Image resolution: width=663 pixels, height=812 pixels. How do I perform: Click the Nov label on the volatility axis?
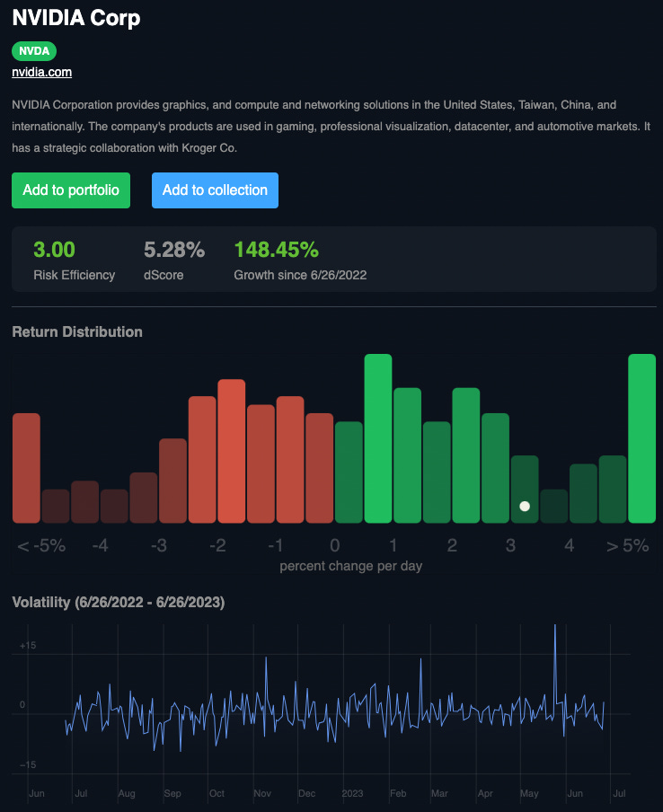262,793
